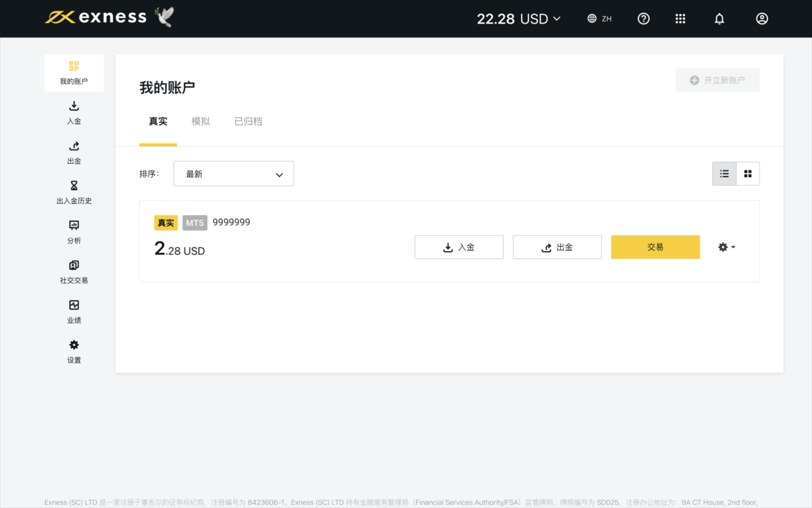Click the account's 入金 deposit button
The width and height of the screenshot is (812, 508).
tap(459, 247)
